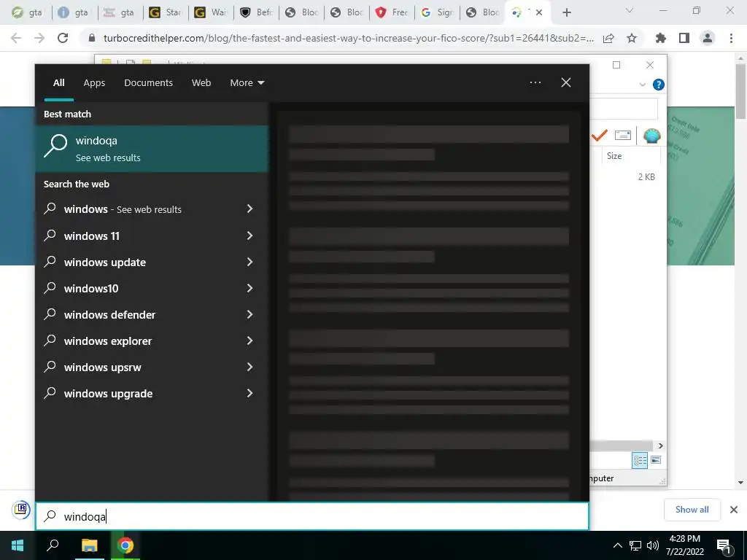Go back in Chrome
This screenshot has width=747, height=560.
(16, 38)
